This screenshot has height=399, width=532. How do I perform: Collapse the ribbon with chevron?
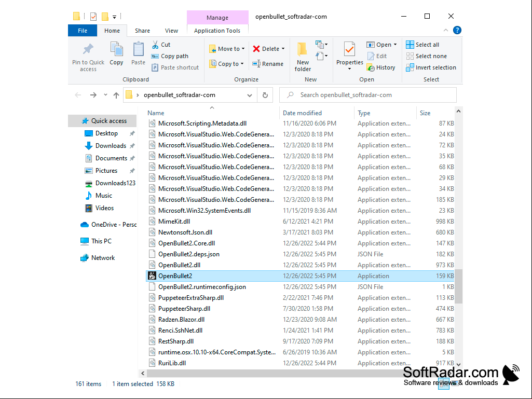tap(446, 30)
